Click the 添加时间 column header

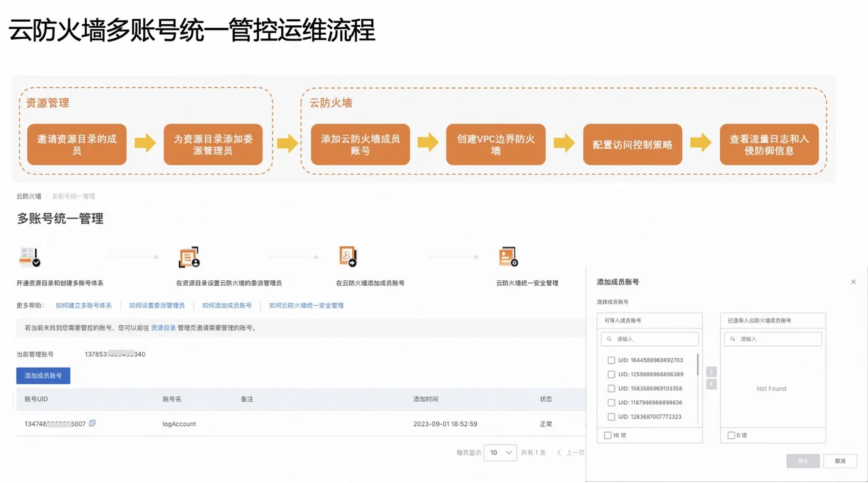click(426, 399)
